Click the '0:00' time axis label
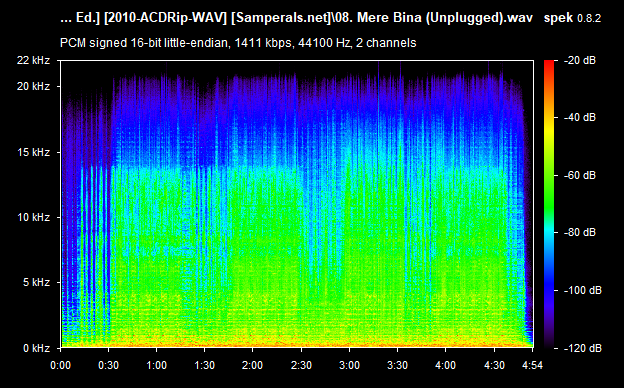 tap(60, 365)
